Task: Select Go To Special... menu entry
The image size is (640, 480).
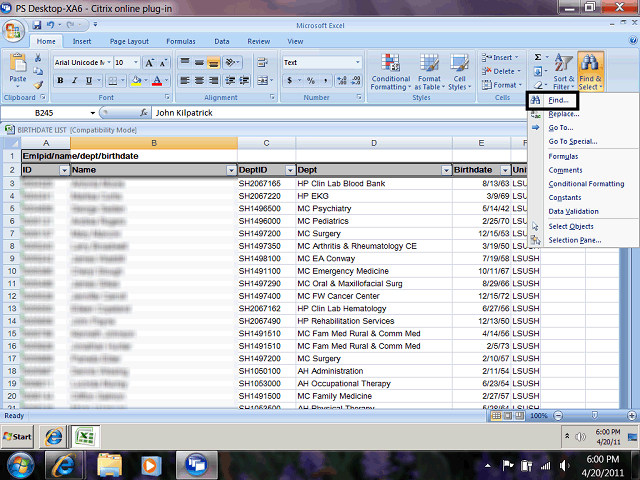Action: point(573,141)
